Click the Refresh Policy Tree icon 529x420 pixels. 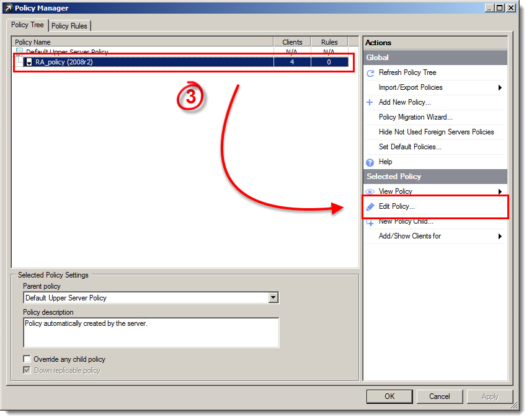pyautogui.click(x=371, y=72)
